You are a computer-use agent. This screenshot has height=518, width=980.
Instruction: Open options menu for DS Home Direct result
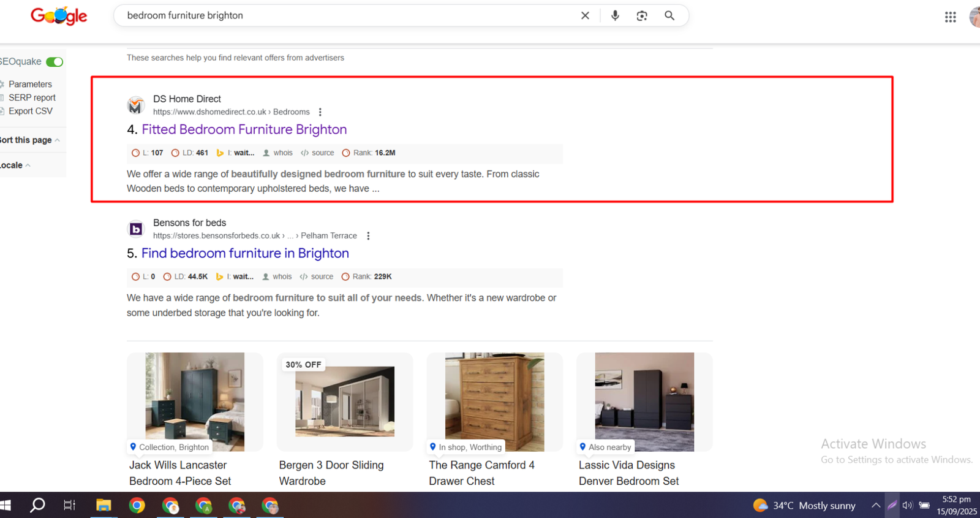[320, 112]
